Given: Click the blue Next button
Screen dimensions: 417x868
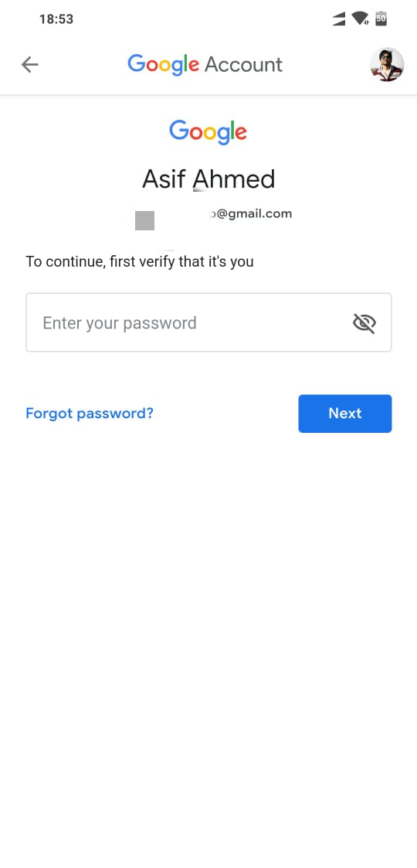Looking at the screenshot, I should [x=345, y=414].
